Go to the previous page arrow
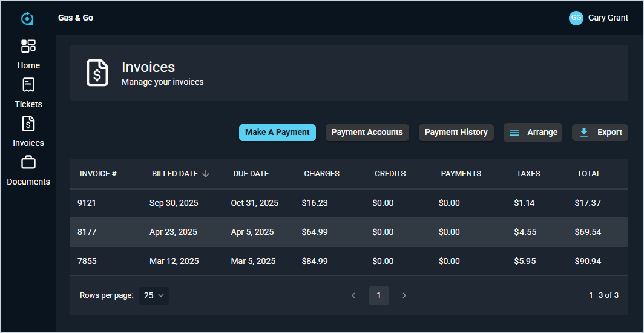 [353, 295]
